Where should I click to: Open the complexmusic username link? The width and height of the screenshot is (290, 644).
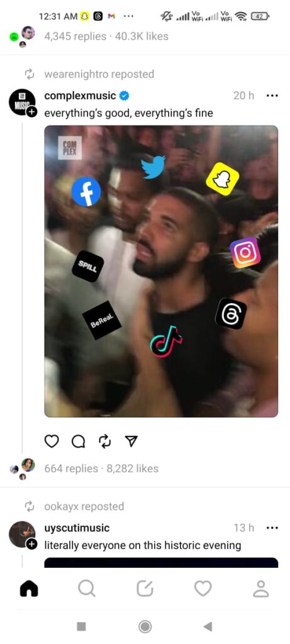point(80,96)
